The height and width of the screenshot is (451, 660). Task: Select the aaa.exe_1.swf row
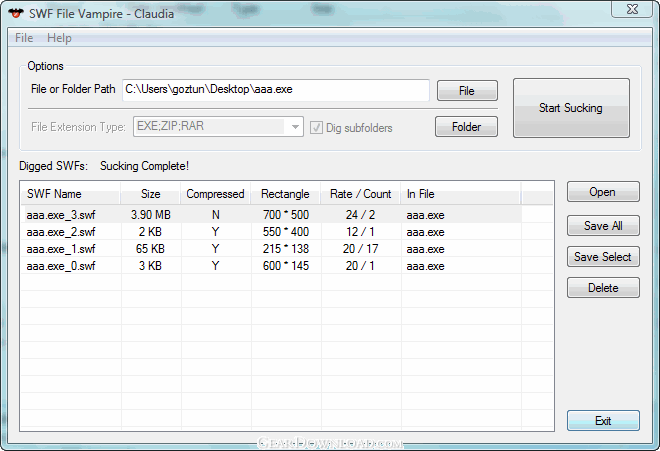pos(271,249)
